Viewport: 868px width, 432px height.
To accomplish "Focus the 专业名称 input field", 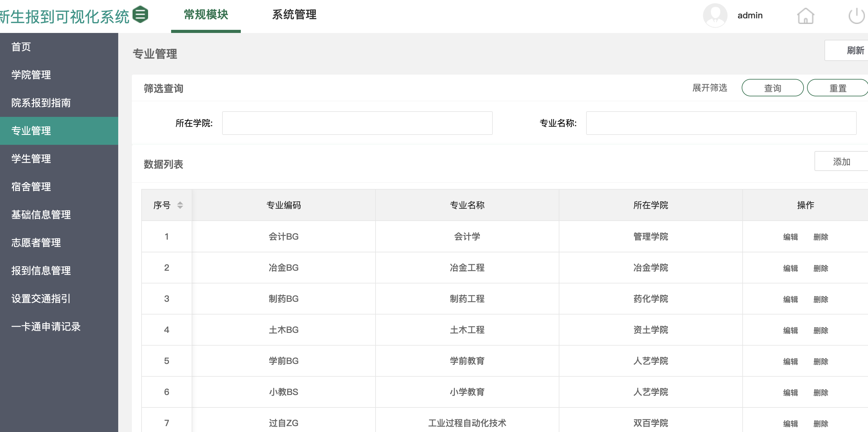I will click(x=721, y=123).
